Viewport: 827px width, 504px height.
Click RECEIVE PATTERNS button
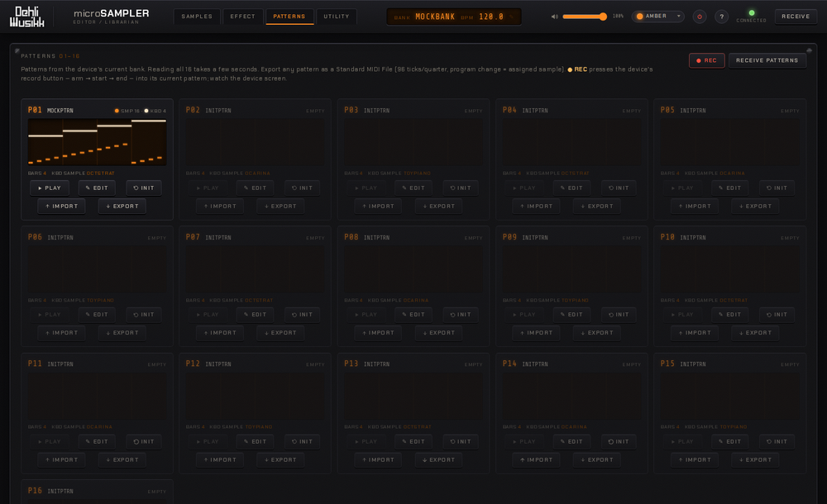point(767,60)
